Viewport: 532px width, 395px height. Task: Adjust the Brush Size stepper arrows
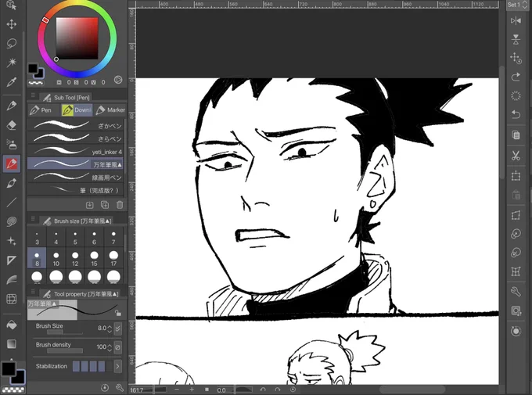coord(110,329)
